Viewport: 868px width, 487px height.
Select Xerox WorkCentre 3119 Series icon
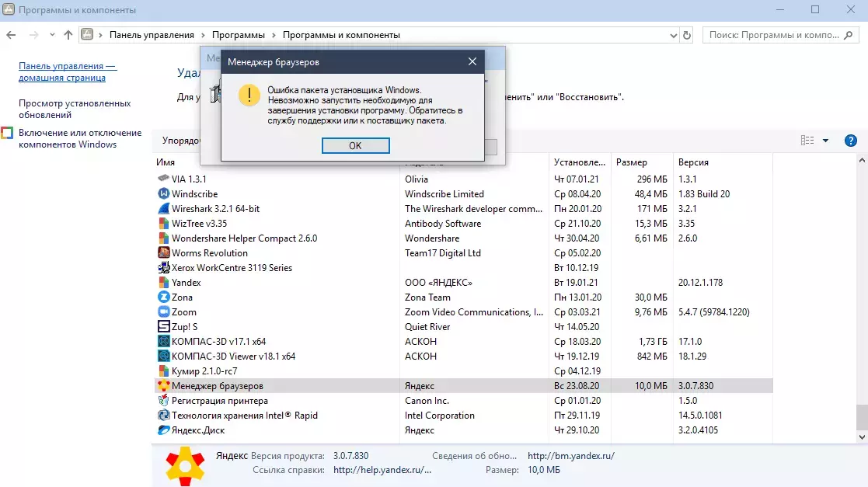pos(163,268)
